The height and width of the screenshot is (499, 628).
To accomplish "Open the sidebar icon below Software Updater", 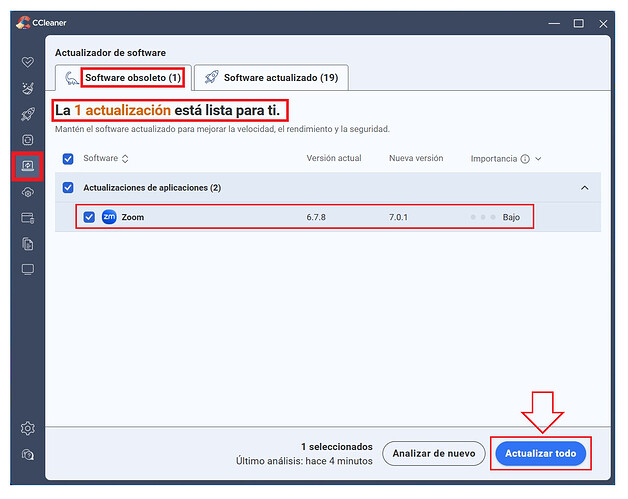I will 28,193.
